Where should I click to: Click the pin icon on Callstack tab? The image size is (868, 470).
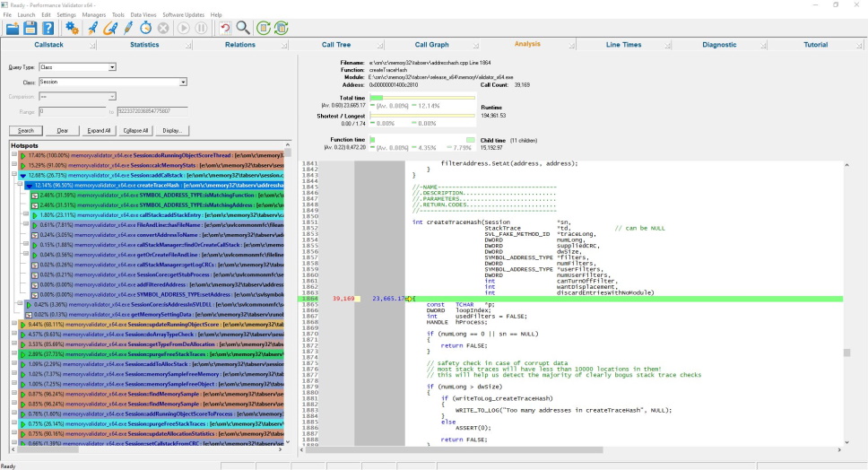tap(92, 46)
